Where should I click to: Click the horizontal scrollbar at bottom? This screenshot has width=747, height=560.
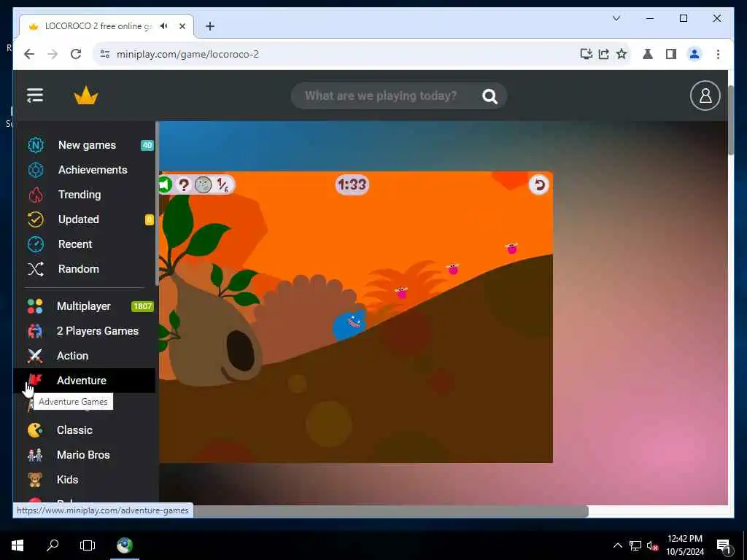point(391,511)
